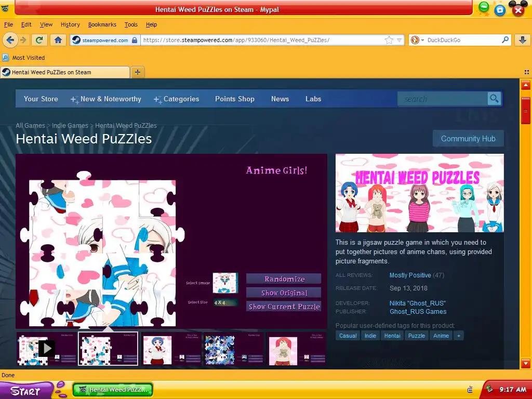The image size is (532, 399).
Task: Open the History menu
Action: tap(70, 24)
